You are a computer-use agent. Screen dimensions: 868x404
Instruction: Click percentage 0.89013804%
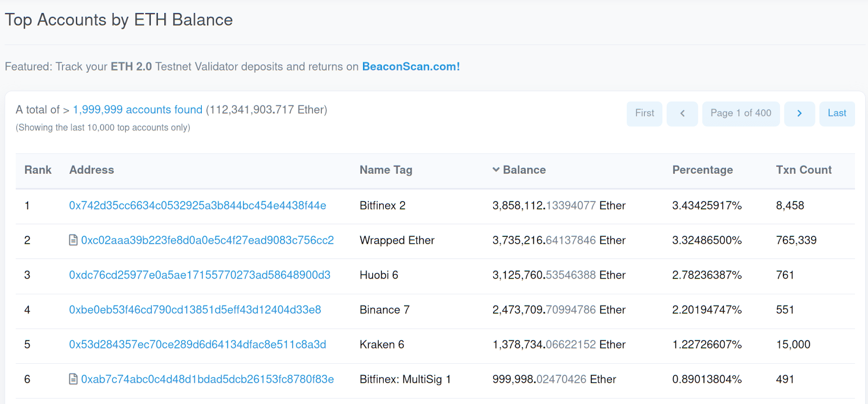pyautogui.click(x=707, y=379)
